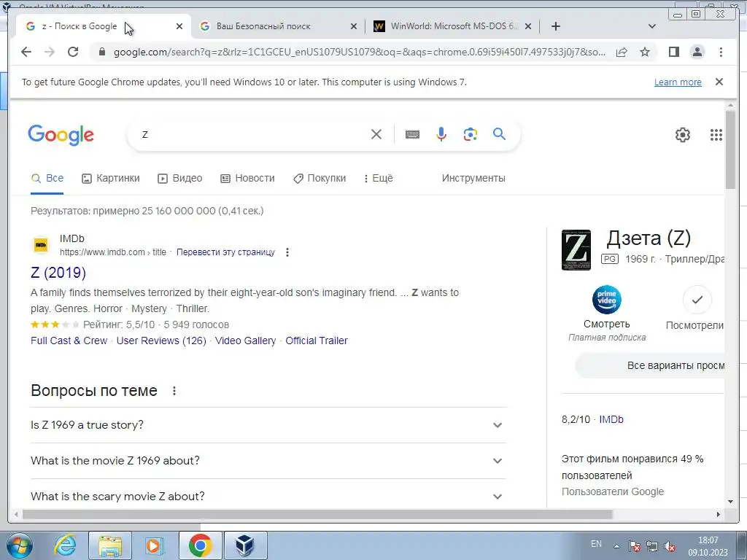This screenshot has width=747, height=560.
Task: Open Windows Media Player from taskbar
Action: point(155,545)
